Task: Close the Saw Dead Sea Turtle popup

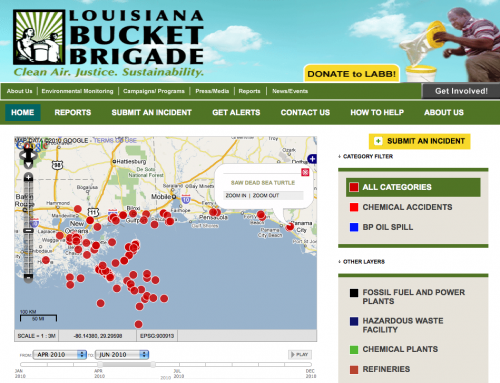Action: point(305,172)
